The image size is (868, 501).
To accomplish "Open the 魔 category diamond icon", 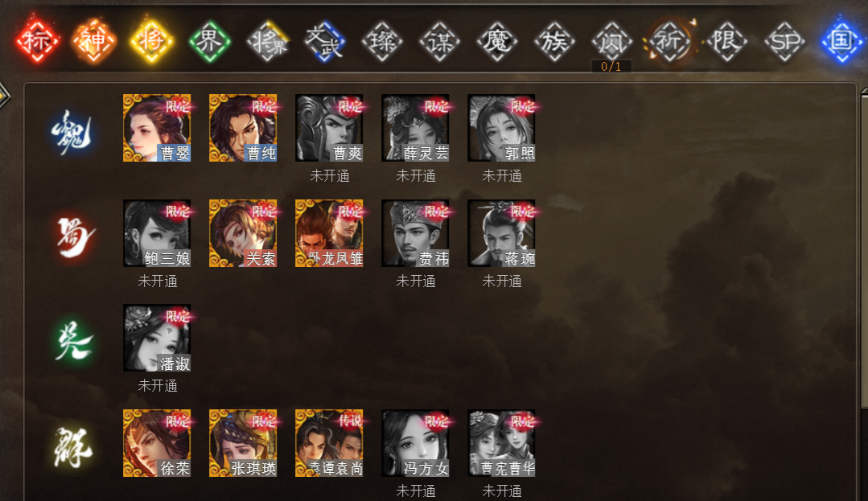I will pyautogui.click(x=497, y=41).
